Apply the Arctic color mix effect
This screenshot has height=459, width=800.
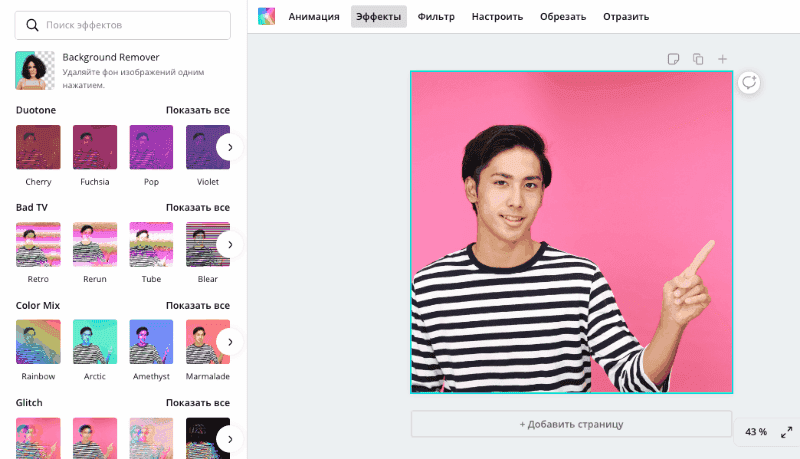click(95, 342)
